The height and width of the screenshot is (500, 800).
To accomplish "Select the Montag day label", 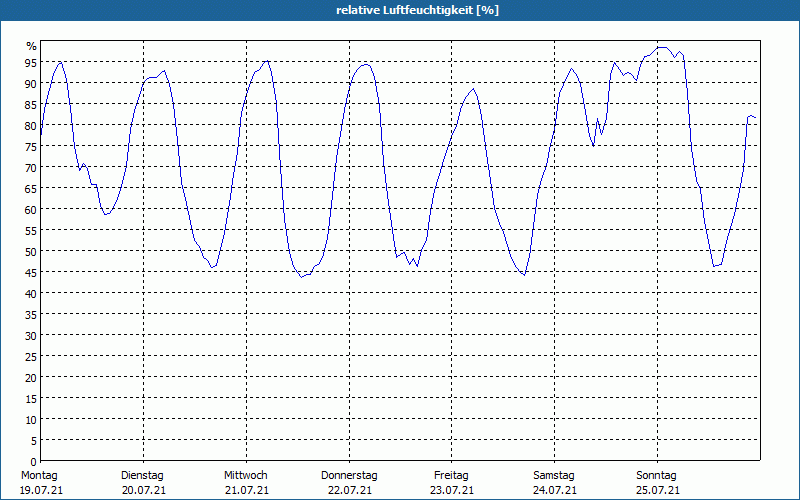I will coord(39,475).
